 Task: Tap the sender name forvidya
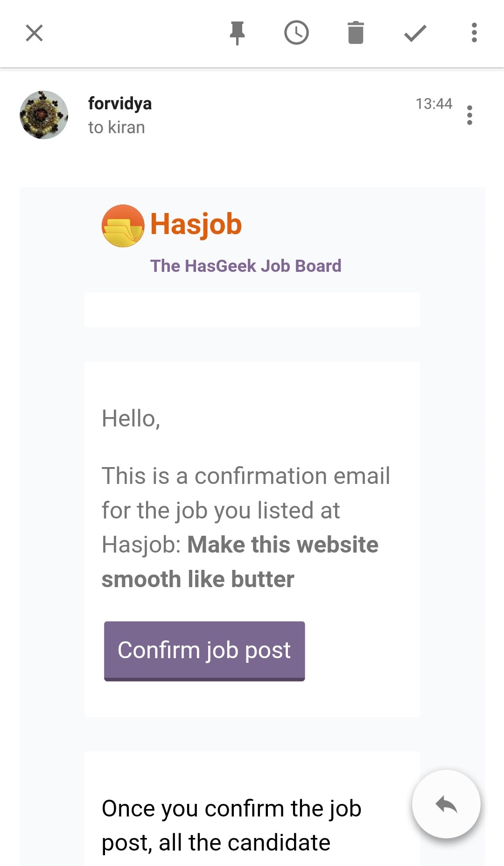tap(120, 103)
